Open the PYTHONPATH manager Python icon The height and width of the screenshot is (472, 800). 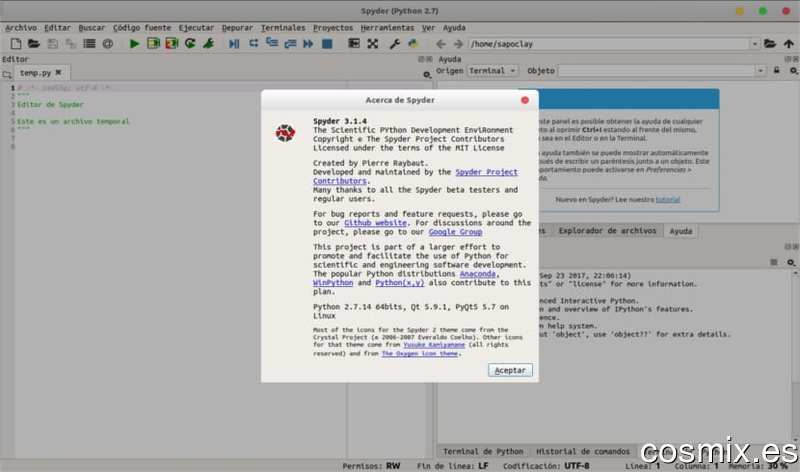tap(413, 44)
